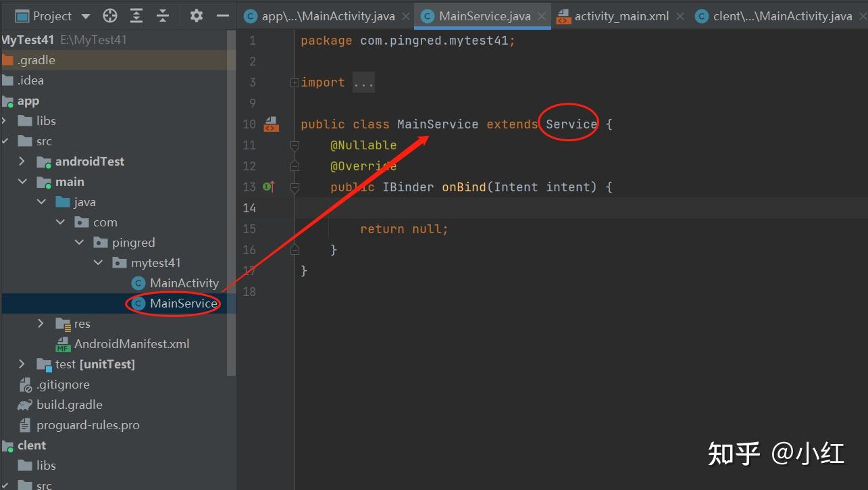The image size is (868, 490).
Task: Collapse the pingred package arrow
Action: coord(79,243)
